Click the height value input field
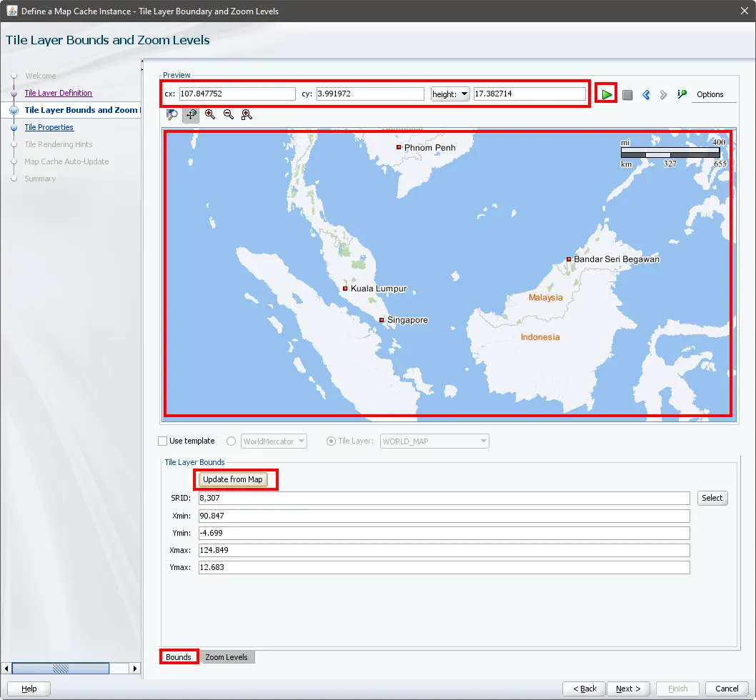This screenshot has height=700, width=756. [x=529, y=94]
